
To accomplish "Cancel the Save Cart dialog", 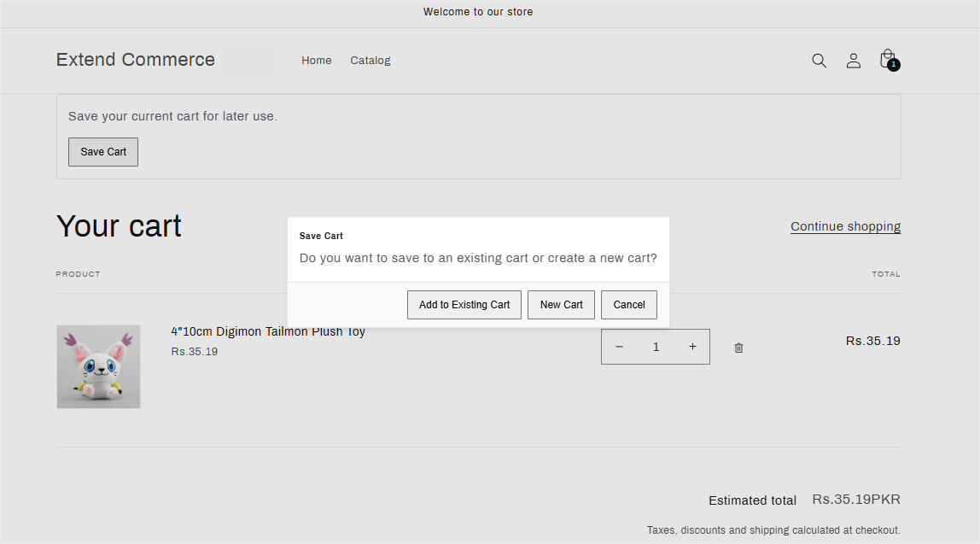I will click(x=629, y=305).
